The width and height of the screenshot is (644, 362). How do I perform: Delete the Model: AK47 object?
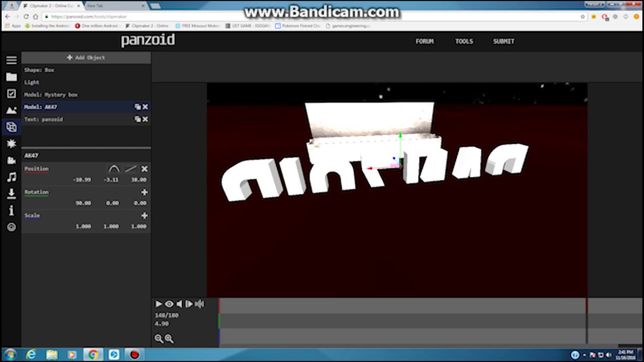[145, 107]
